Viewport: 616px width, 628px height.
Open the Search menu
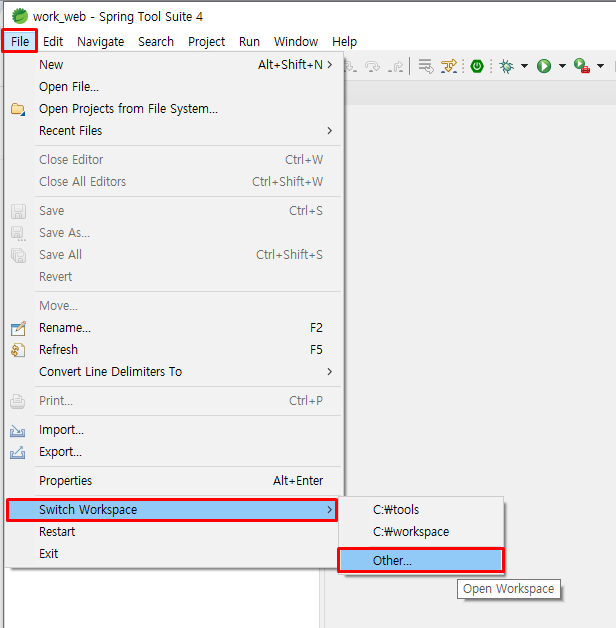coord(156,41)
